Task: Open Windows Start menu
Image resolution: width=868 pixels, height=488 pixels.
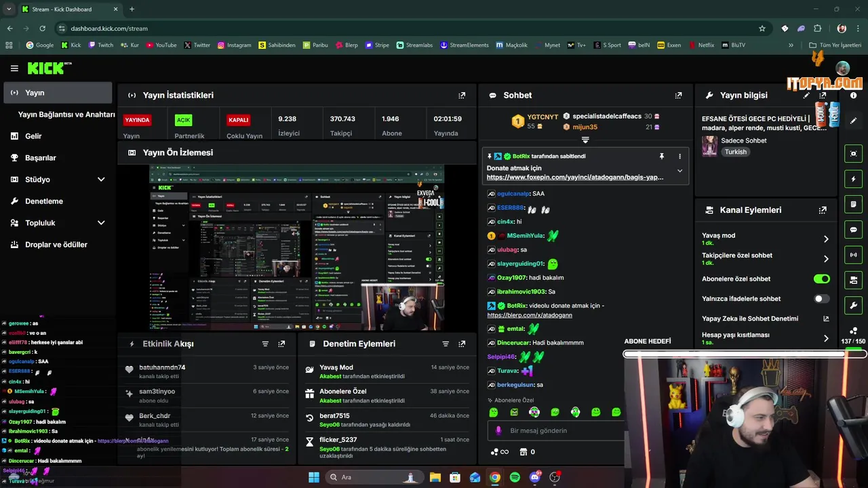Action: tap(314, 477)
